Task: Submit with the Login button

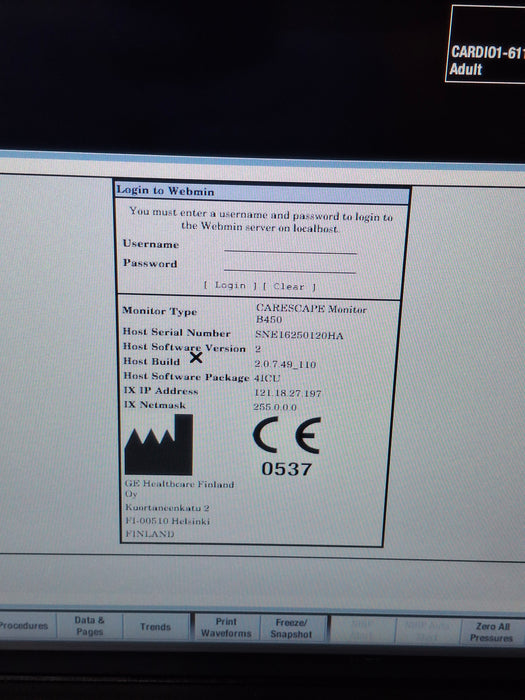Action: 230,285
